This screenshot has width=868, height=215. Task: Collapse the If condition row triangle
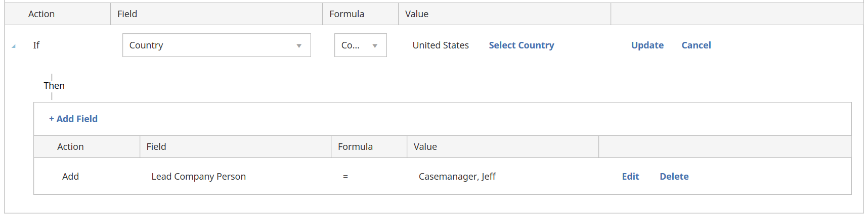[14, 46]
